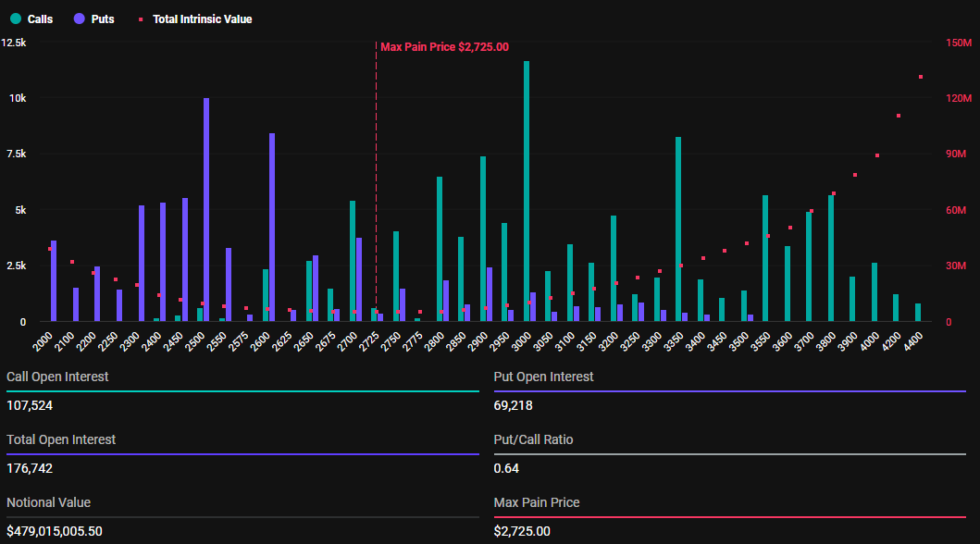Image resolution: width=980 pixels, height=544 pixels.
Task: Click the teal underline below Call Open Interest
Action: point(241,391)
